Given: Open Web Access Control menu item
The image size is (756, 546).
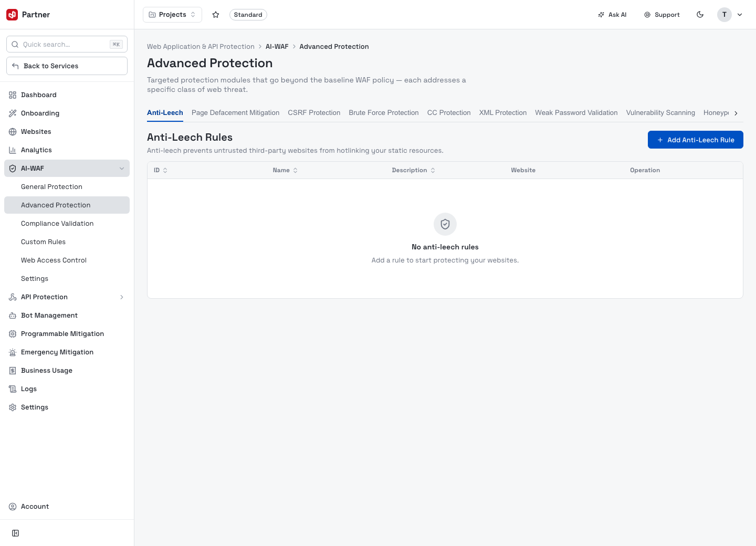Looking at the screenshot, I should [67, 260].
